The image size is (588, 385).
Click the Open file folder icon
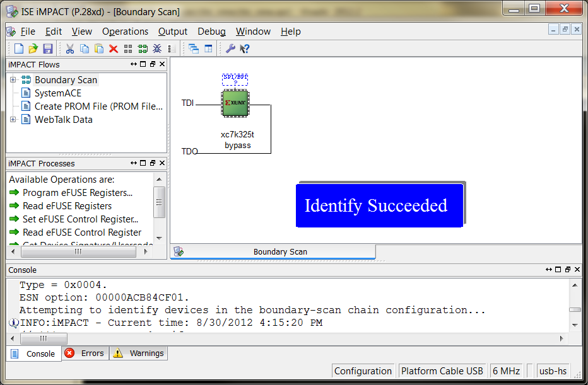[x=33, y=49]
